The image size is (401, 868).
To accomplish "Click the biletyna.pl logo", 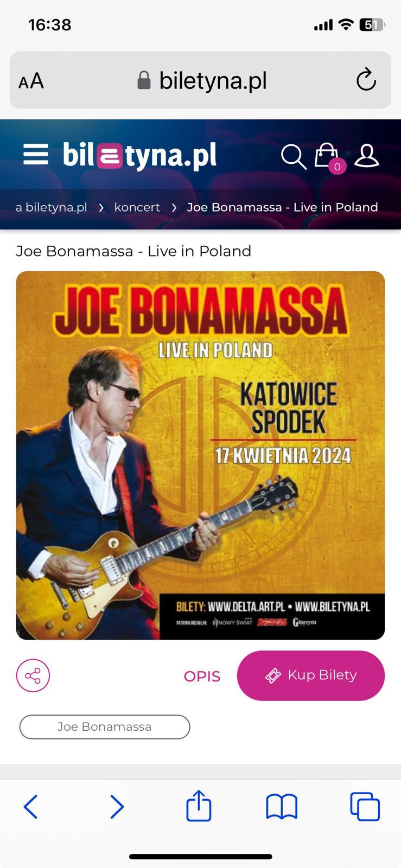I will 140,156.
